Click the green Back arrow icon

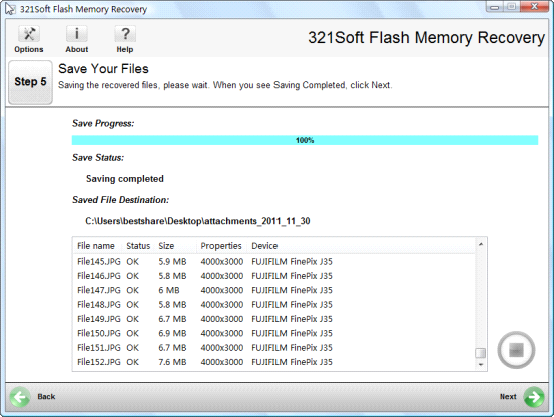(20, 397)
